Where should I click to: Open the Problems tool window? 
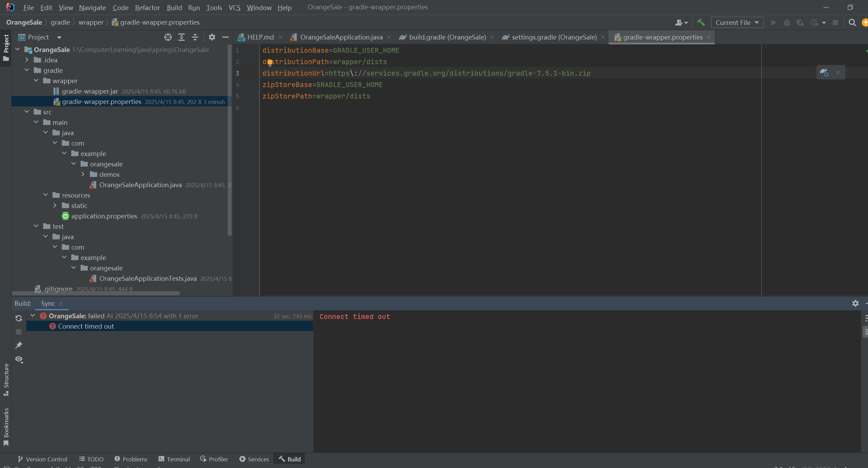tap(131, 459)
